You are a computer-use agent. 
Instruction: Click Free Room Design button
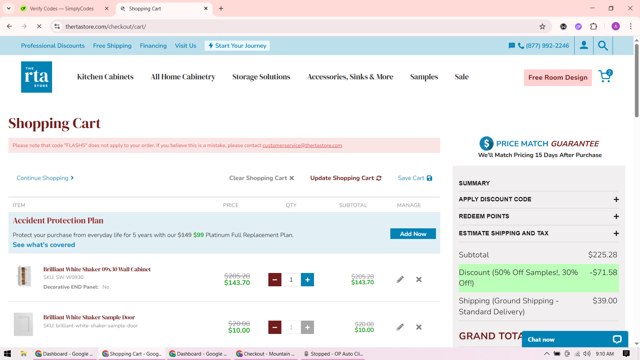[x=558, y=78]
